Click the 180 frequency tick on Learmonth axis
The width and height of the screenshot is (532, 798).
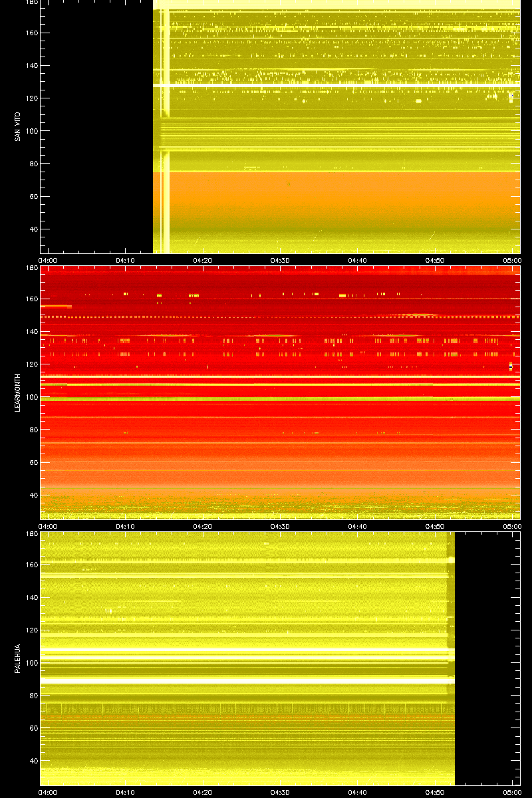(31, 268)
